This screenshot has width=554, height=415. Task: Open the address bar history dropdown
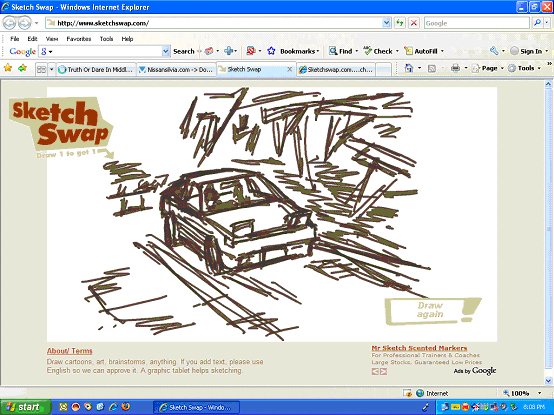pyautogui.click(x=387, y=23)
